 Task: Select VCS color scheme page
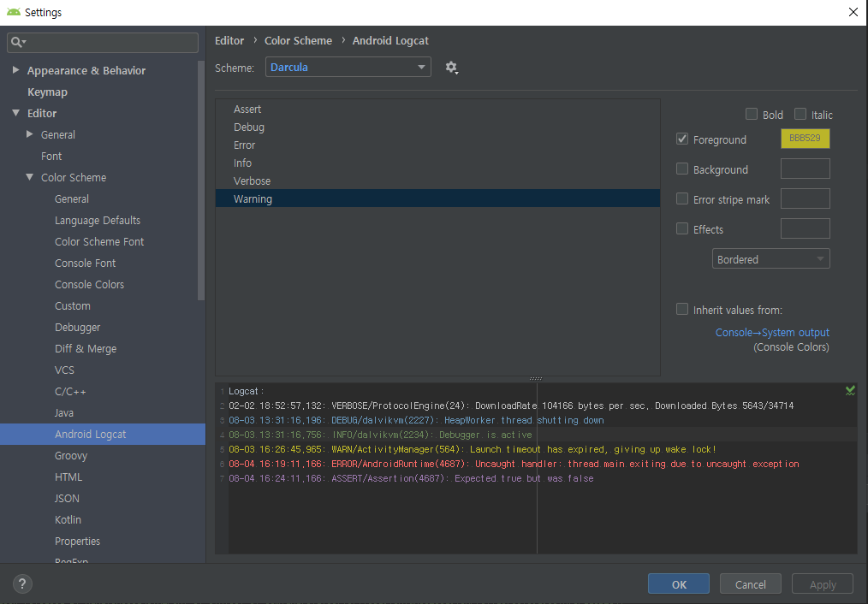(x=64, y=370)
